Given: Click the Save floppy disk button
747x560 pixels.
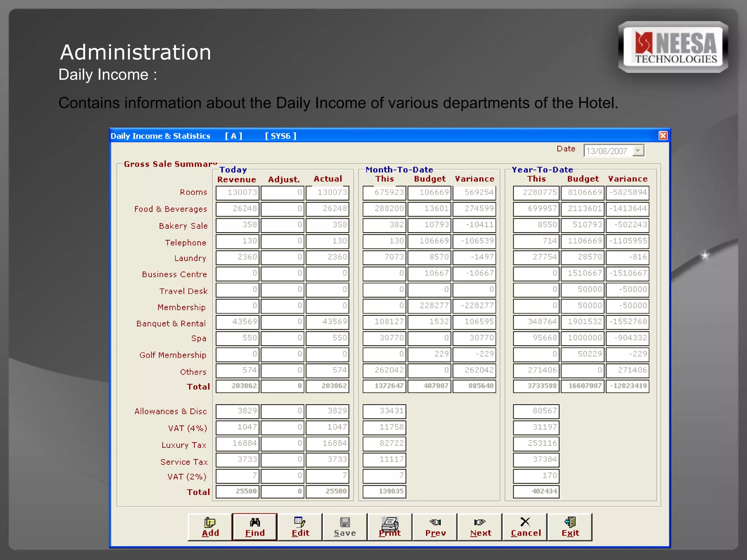Looking at the screenshot, I should point(345,527).
